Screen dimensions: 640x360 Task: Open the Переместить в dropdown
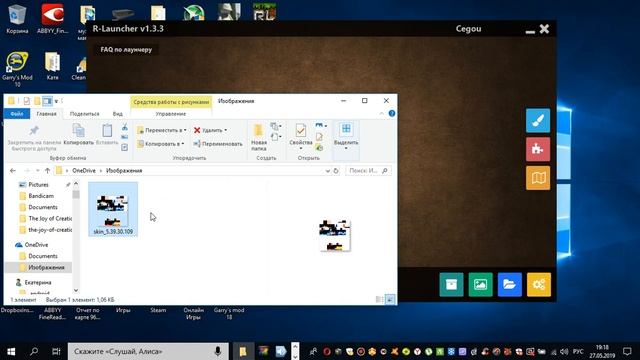point(162,130)
